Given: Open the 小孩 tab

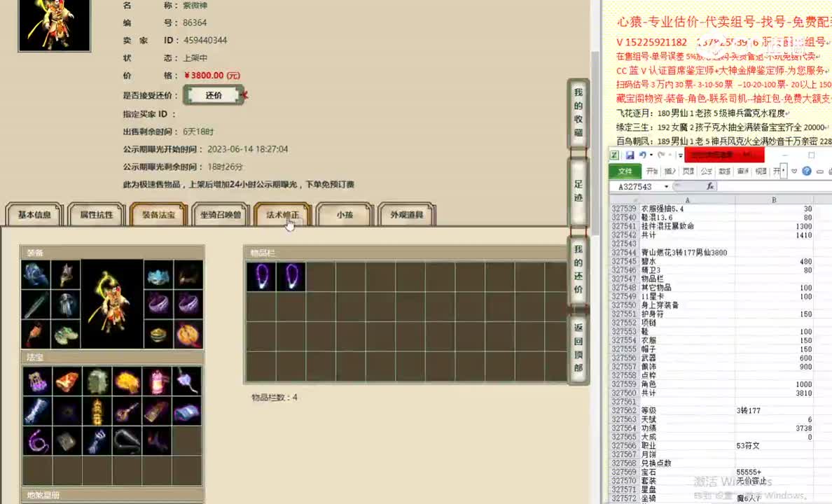Looking at the screenshot, I should 345,214.
